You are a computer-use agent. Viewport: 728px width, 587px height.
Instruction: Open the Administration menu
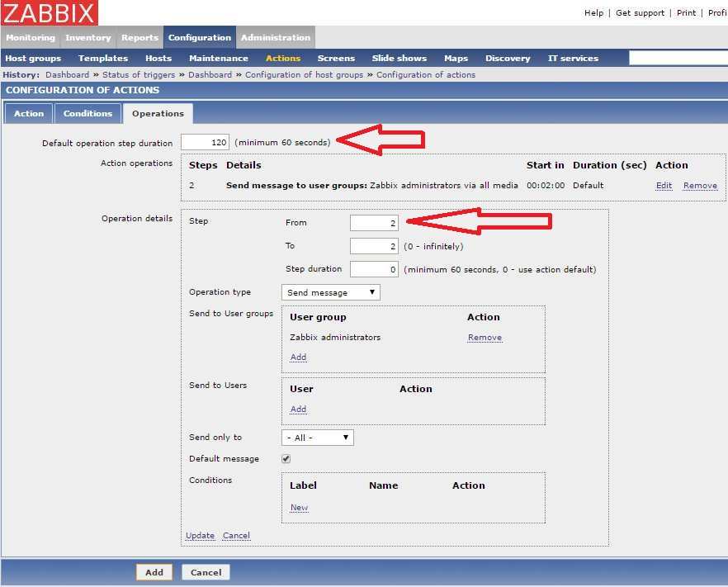pos(275,38)
